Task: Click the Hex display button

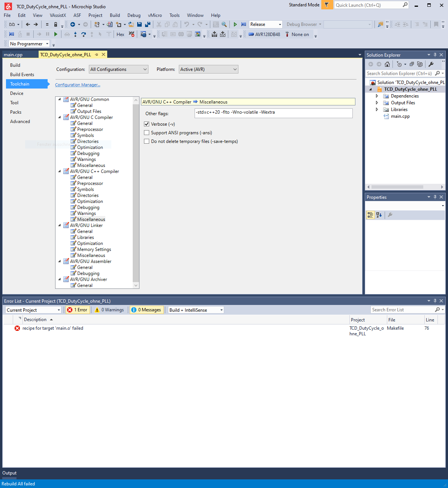Action: [x=120, y=35]
